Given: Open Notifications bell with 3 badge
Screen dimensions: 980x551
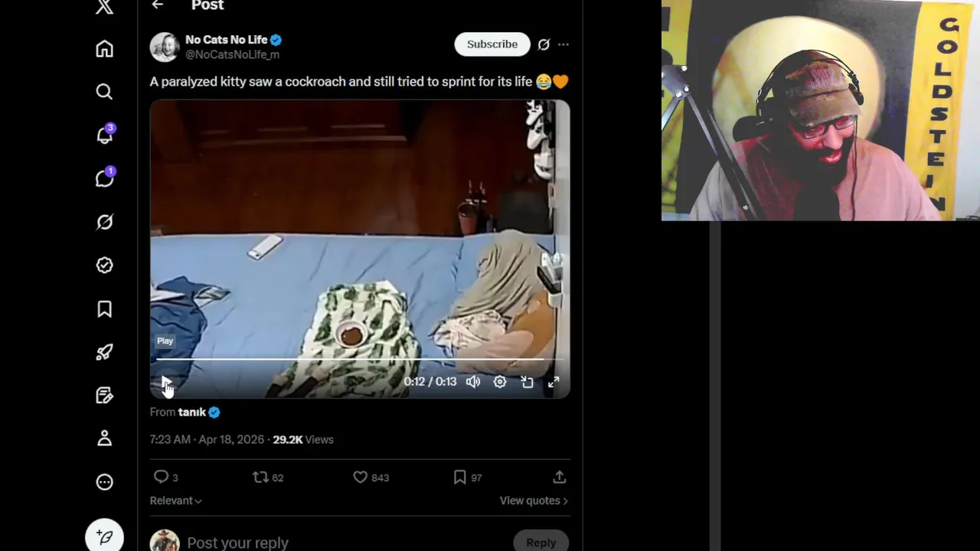Looking at the screenshot, I should pos(105,135).
